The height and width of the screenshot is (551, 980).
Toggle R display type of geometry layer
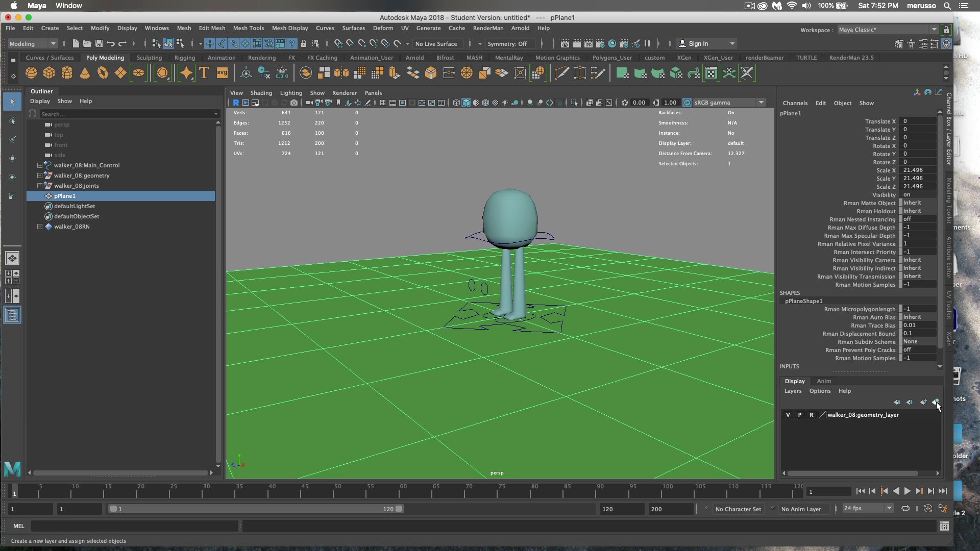pos(812,415)
